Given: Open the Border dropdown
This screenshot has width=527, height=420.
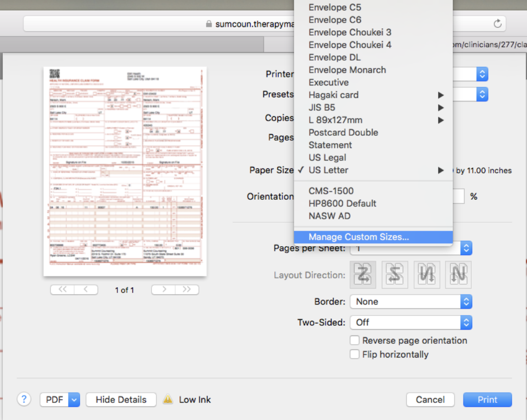Looking at the screenshot, I should tap(411, 301).
